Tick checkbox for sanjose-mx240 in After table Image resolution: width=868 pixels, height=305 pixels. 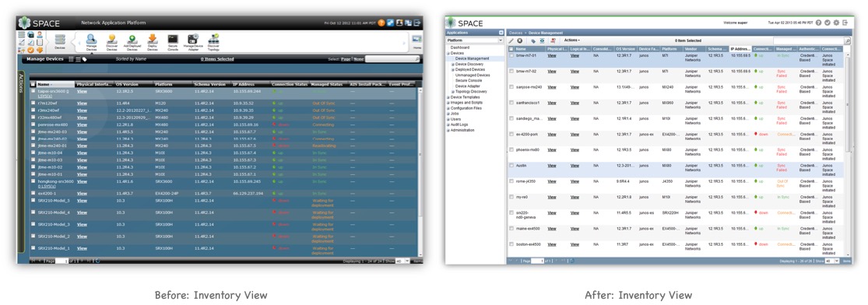(511, 87)
